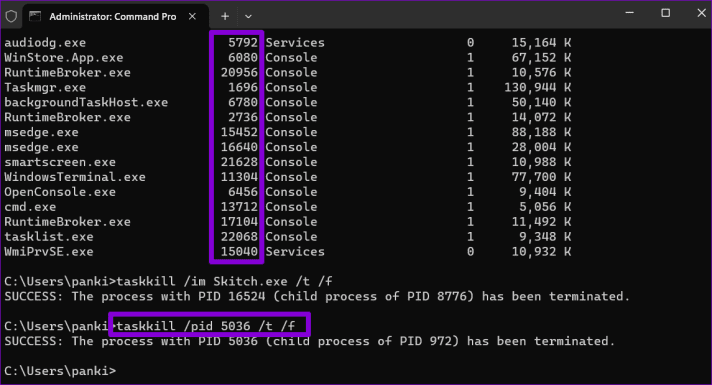712x385 pixels.
Task: Click tasklist.exe process name
Action: (x=49, y=237)
